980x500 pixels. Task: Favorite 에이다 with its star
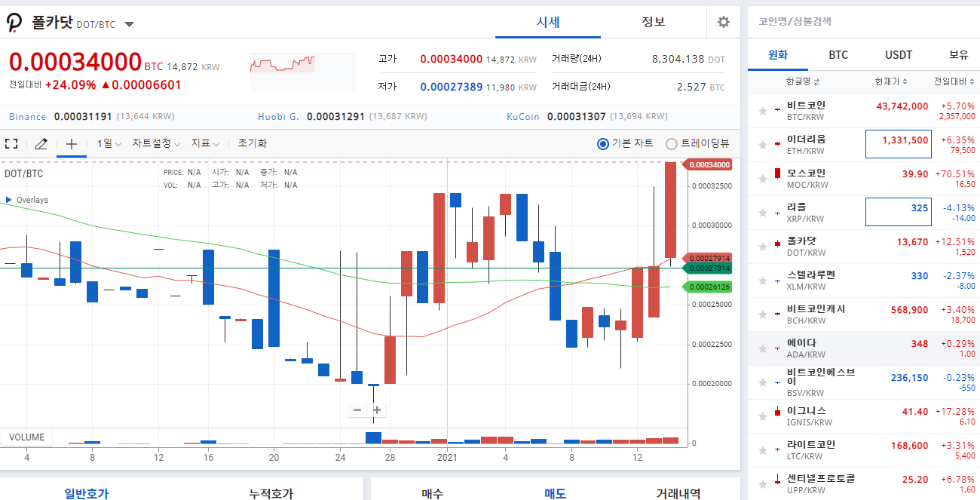(x=763, y=348)
